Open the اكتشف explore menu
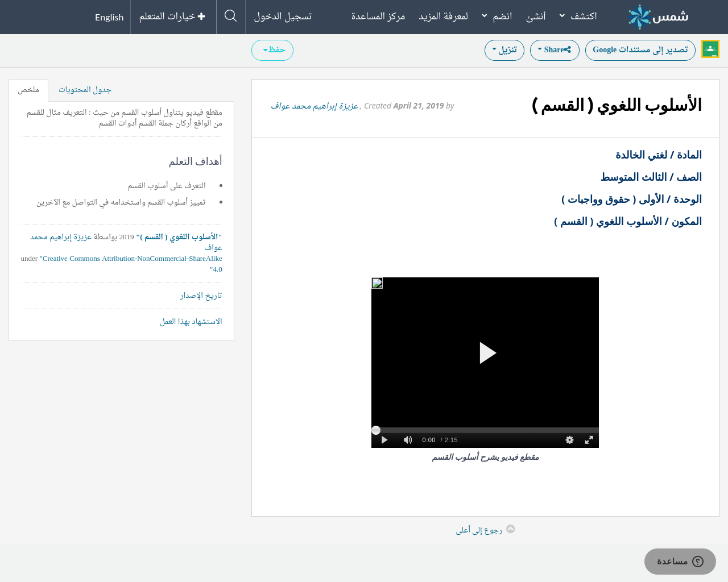Viewport: 728px width, 582px height. (578, 16)
